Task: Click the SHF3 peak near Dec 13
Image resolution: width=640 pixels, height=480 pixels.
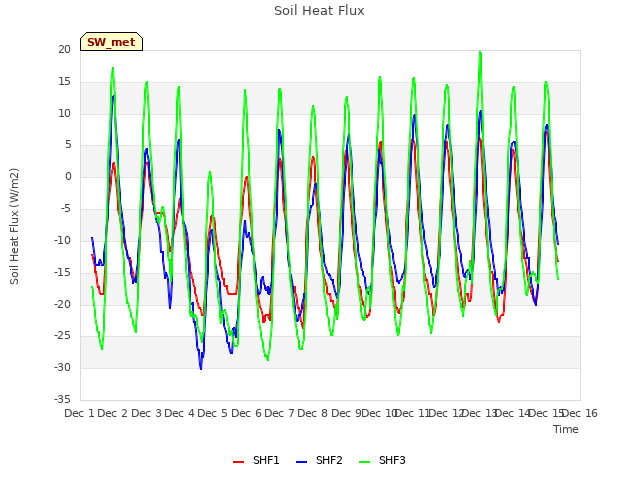Action: [480, 52]
